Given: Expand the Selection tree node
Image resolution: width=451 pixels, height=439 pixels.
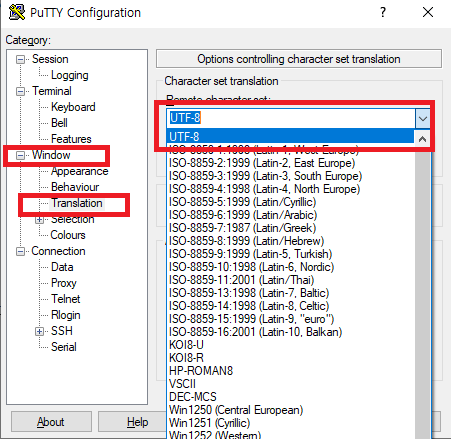Looking at the screenshot, I should pyautogui.click(x=39, y=220).
